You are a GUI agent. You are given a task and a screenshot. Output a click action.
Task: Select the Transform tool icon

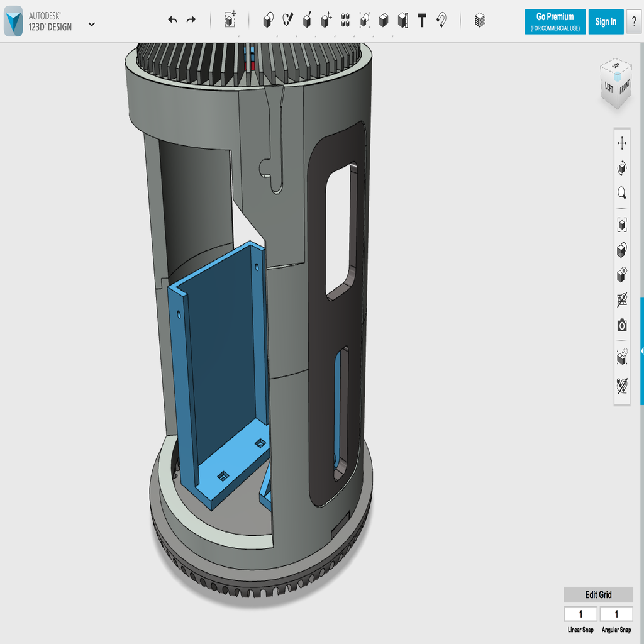230,21
